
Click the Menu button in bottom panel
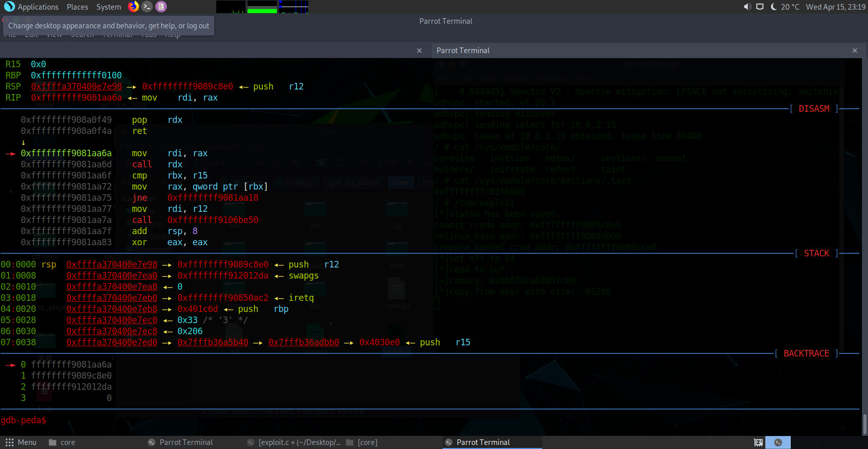[21, 442]
